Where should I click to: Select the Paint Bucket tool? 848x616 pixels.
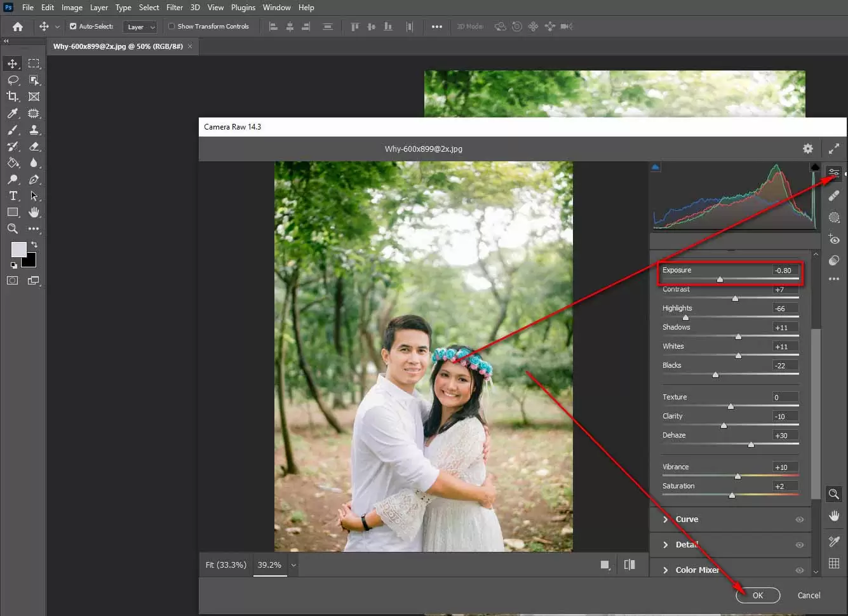tap(12, 163)
